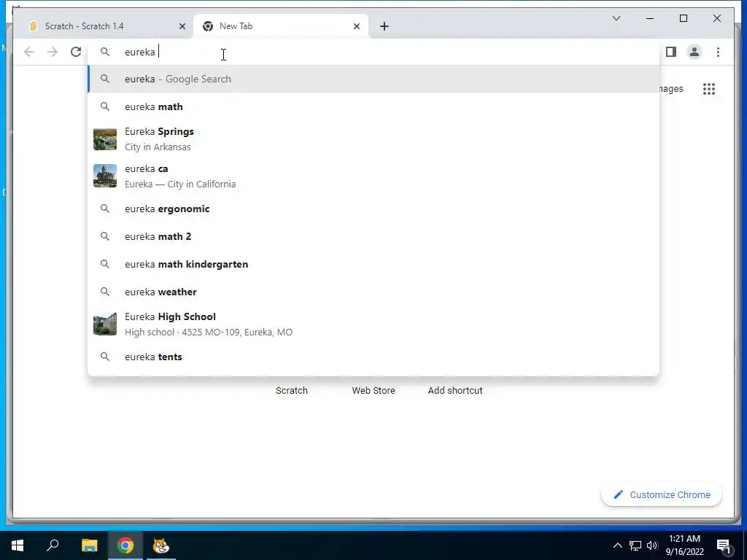Viewport: 747px width, 560px height.
Task: Open File Explorer from the taskbar
Action: coord(89,545)
